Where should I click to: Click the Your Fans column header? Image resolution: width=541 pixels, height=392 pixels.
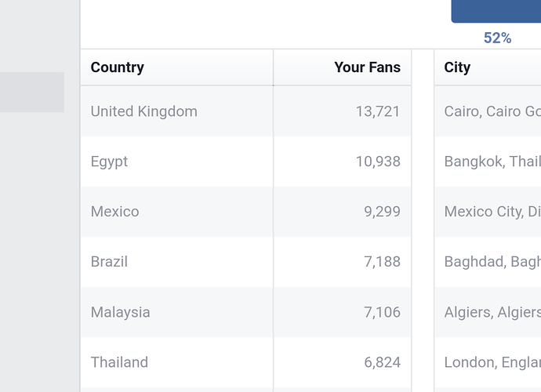(x=368, y=67)
